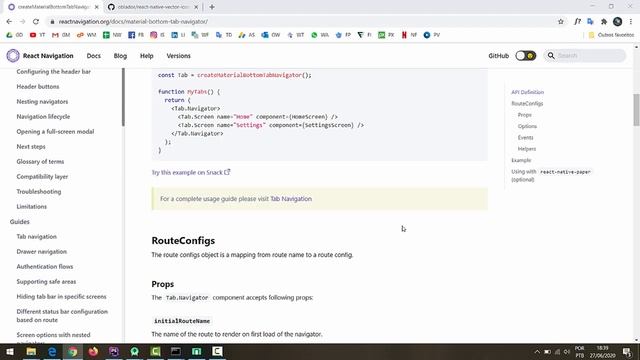Open Try this example on Snack link

click(191, 173)
